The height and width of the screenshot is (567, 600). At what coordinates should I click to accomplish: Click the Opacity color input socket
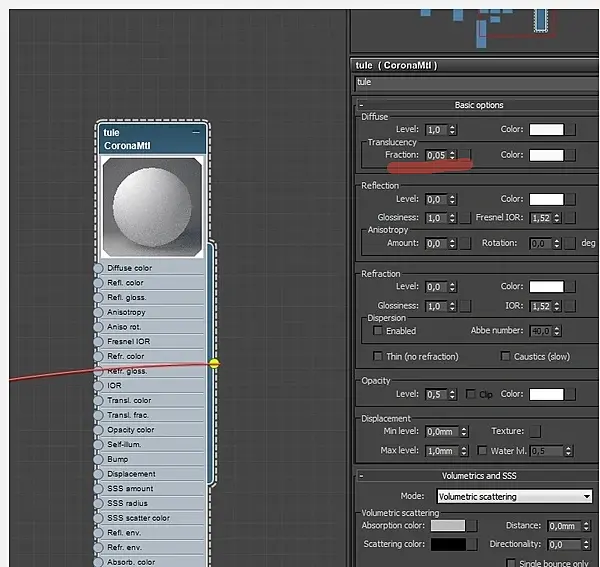pyautogui.click(x=98, y=430)
